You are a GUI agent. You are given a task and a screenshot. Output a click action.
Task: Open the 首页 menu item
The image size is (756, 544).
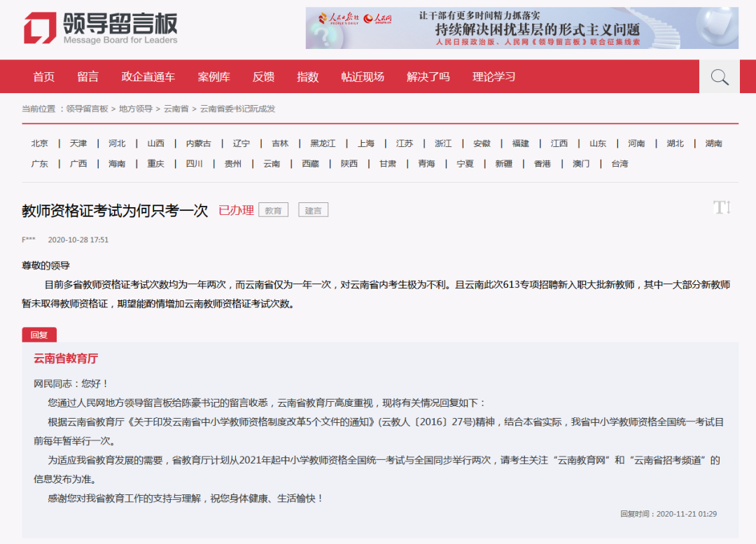[43, 76]
